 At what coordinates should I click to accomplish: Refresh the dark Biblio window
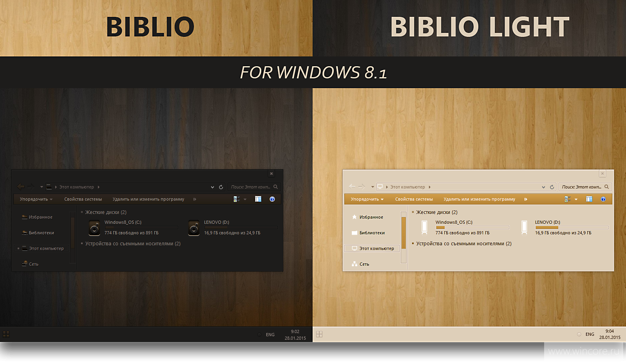click(x=221, y=187)
